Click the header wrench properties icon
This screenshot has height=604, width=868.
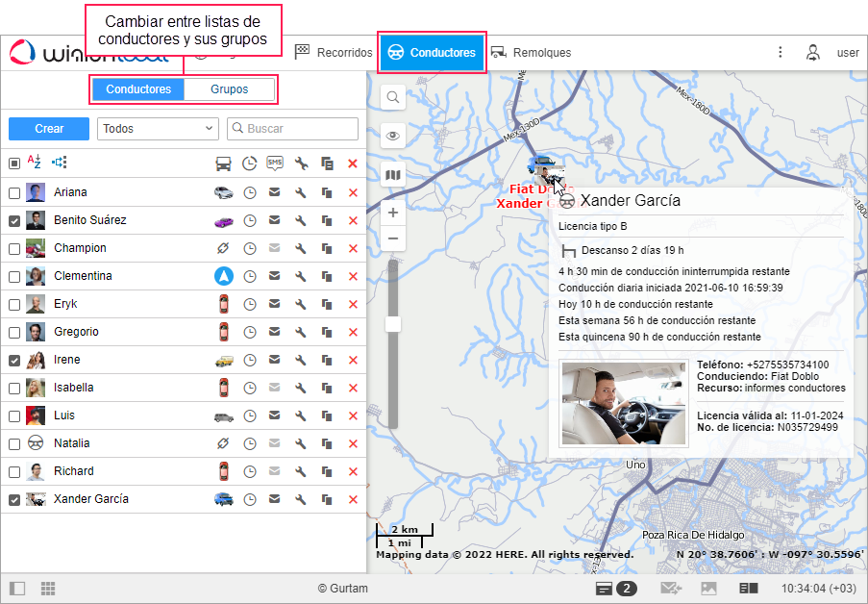click(301, 164)
